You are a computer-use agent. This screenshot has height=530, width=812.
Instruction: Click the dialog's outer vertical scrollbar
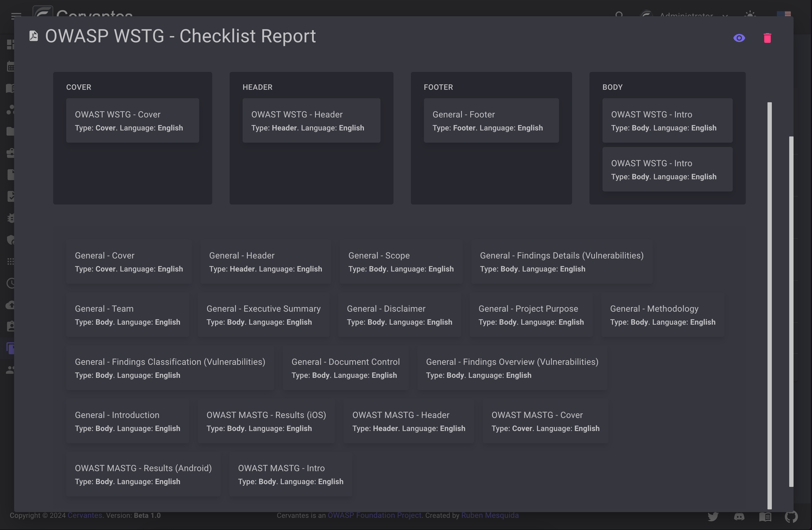coord(791,311)
